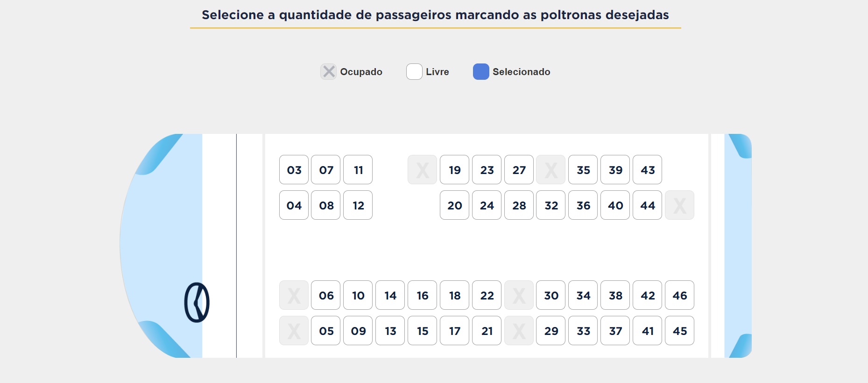The height and width of the screenshot is (383, 868).
Task: Mark seat 46
Action: click(679, 295)
